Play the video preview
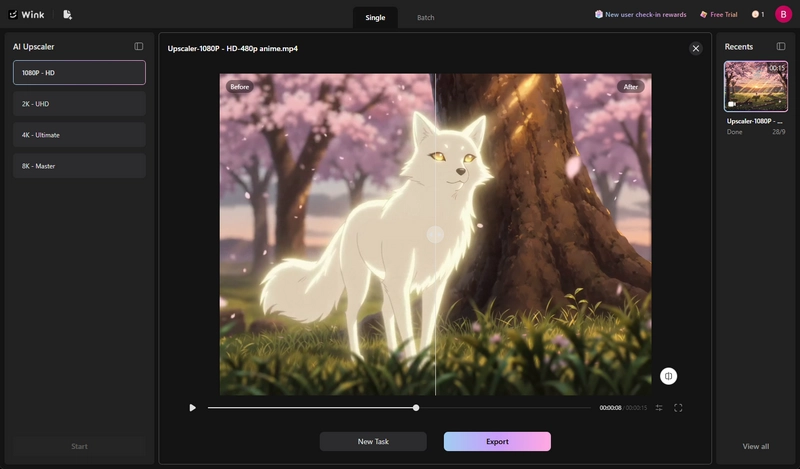Image resolution: width=800 pixels, height=469 pixels. 192,408
